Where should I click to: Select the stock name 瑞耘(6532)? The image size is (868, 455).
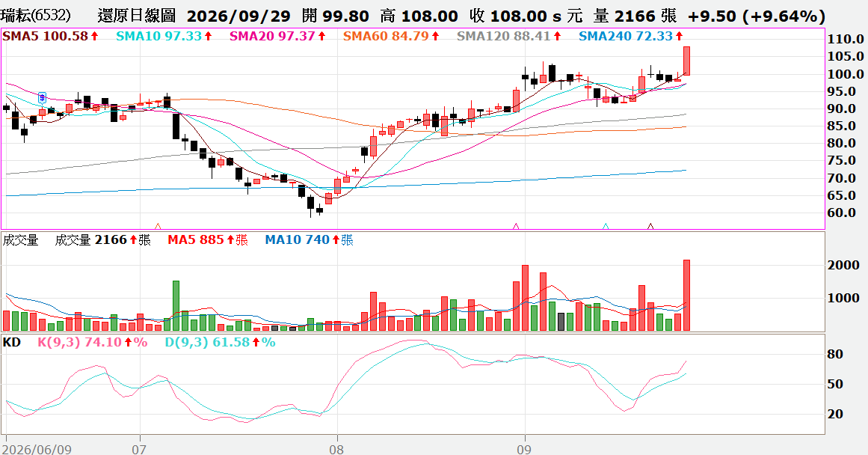coord(36,16)
